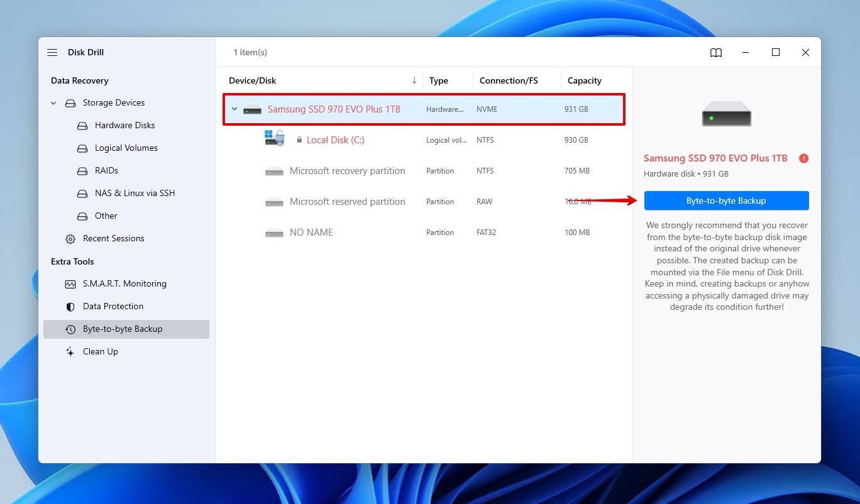Screen dimensions: 860x504
Task: Select the NO NAME partition name
Action: [x=311, y=233]
